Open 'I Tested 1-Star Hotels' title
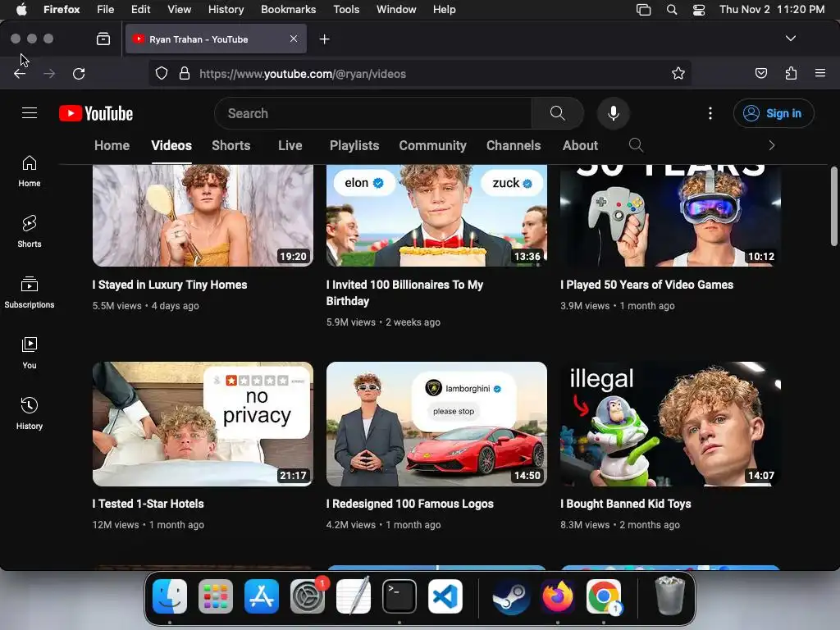Viewport: 840px width, 630px height. point(148,504)
